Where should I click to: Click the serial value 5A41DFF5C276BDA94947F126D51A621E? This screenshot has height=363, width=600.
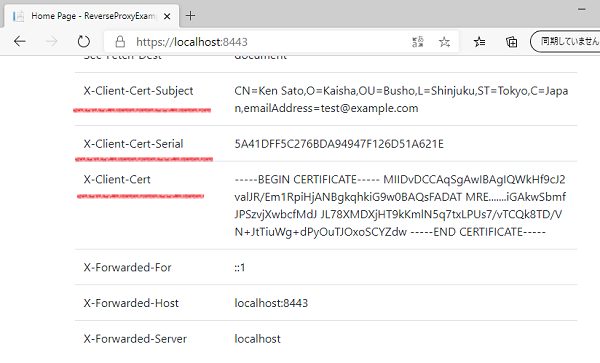pos(339,144)
